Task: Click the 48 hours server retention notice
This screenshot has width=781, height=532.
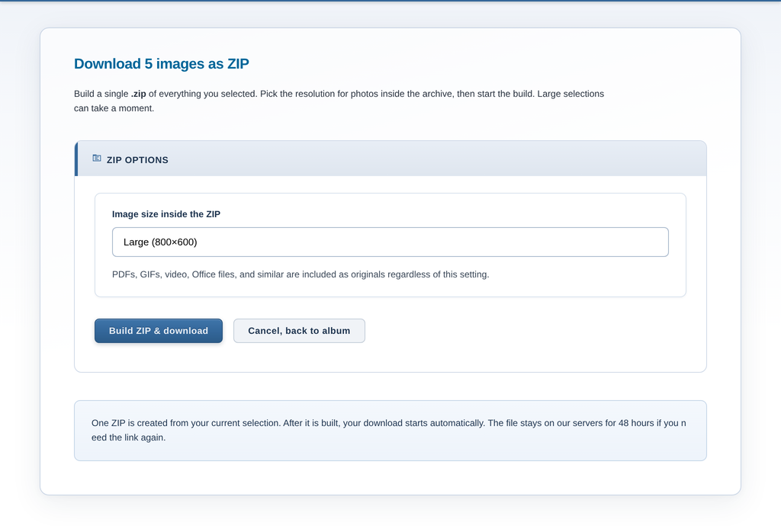Action: 390,431
